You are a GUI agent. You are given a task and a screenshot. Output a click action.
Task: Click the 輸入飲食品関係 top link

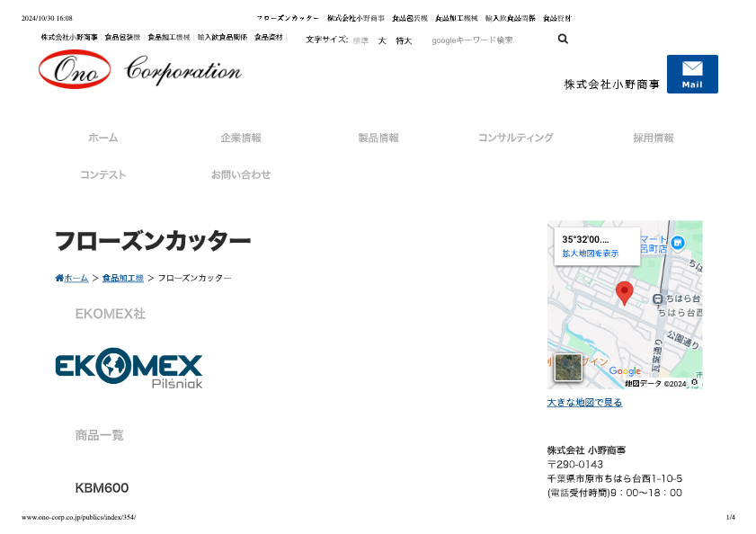coord(222,37)
